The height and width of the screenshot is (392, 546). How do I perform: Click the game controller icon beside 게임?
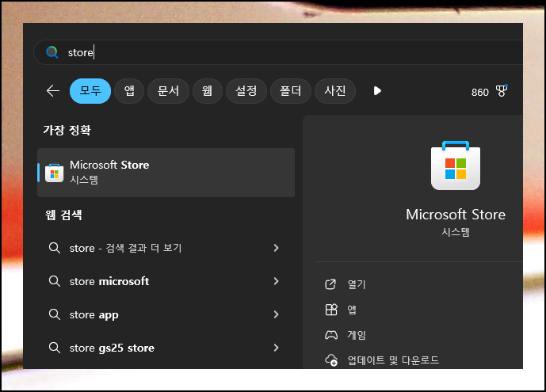click(331, 335)
